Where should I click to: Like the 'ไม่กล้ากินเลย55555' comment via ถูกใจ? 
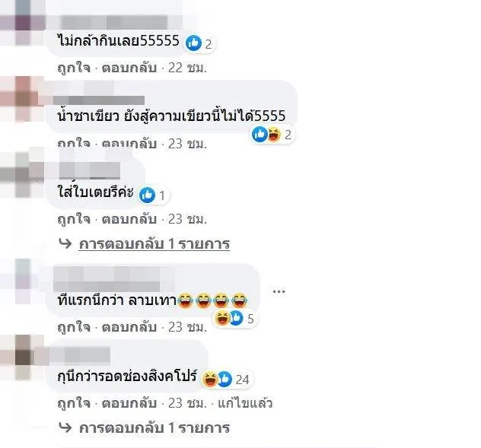click(74, 68)
